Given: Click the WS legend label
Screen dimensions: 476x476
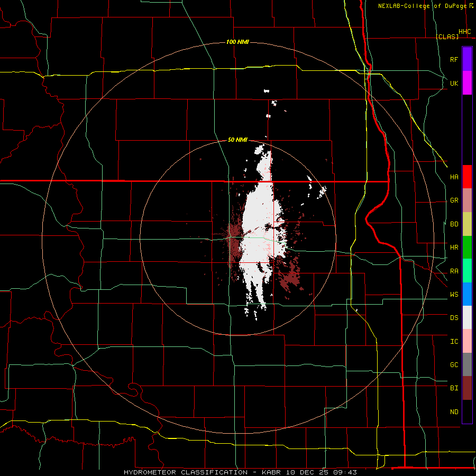Looking at the screenshot, I should (x=454, y=295).
